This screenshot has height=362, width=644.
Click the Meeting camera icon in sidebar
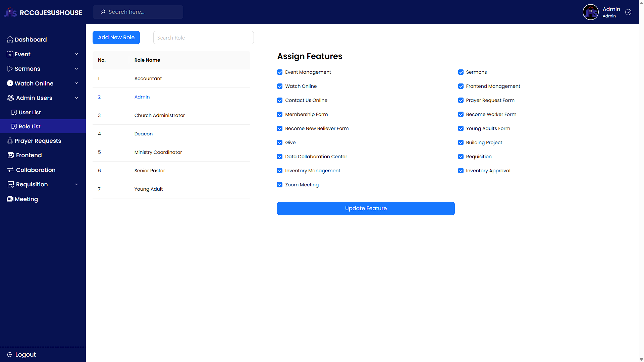(x=10, y=199)
